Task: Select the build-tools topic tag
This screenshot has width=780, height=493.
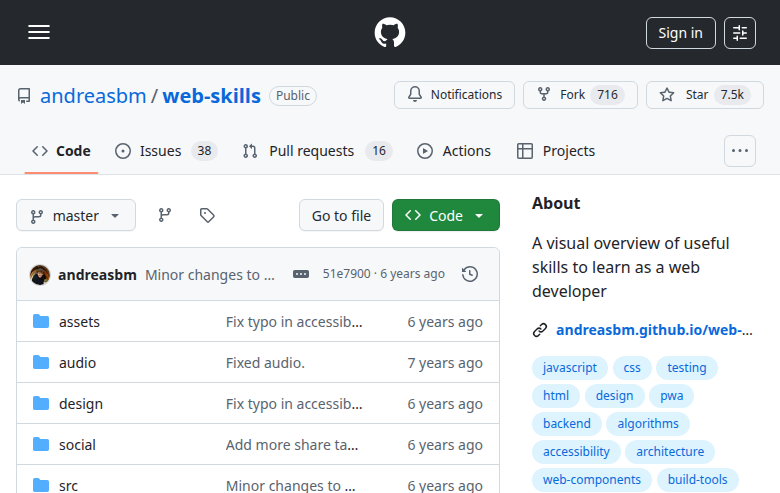Action: coord(697,479)
